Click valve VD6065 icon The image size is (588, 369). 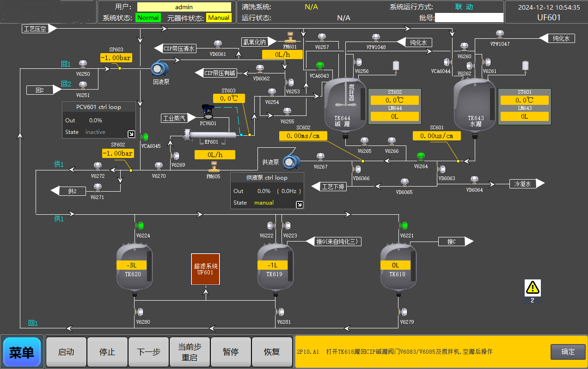pyautogui.click(x=404, y=183)
